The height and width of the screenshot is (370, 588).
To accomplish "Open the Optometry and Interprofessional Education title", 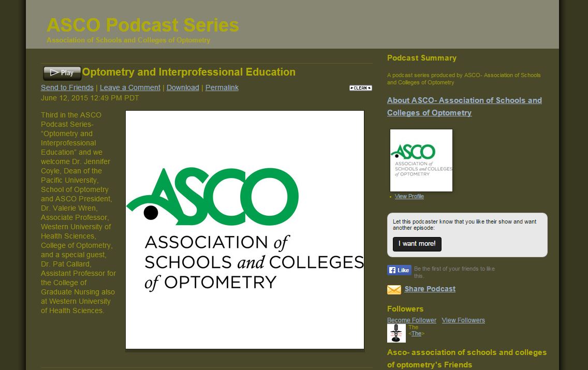I will (x=189, y=72).
